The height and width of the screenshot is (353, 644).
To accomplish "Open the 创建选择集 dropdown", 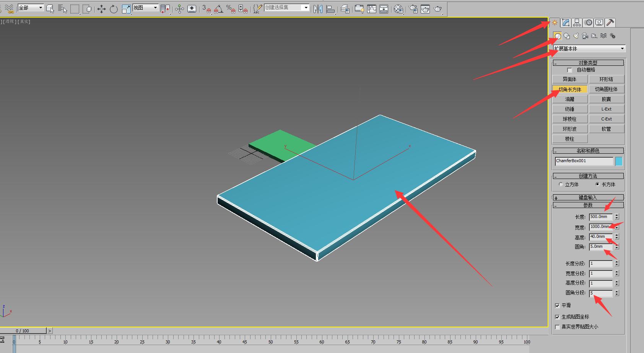I will pos(286,8).
